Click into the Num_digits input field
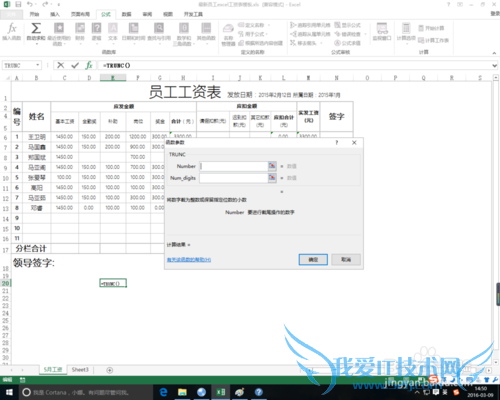This screenshot has height=400, width=500. [234, 178]
